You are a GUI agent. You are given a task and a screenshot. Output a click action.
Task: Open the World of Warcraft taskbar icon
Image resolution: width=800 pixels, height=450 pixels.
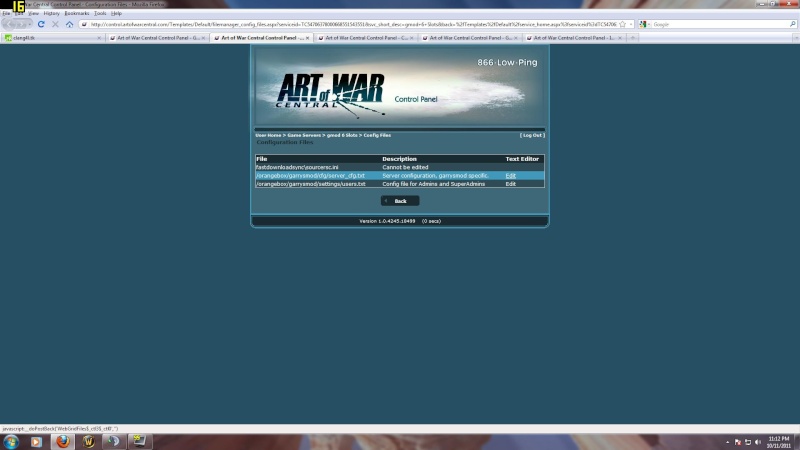click(x=88, y=442)
